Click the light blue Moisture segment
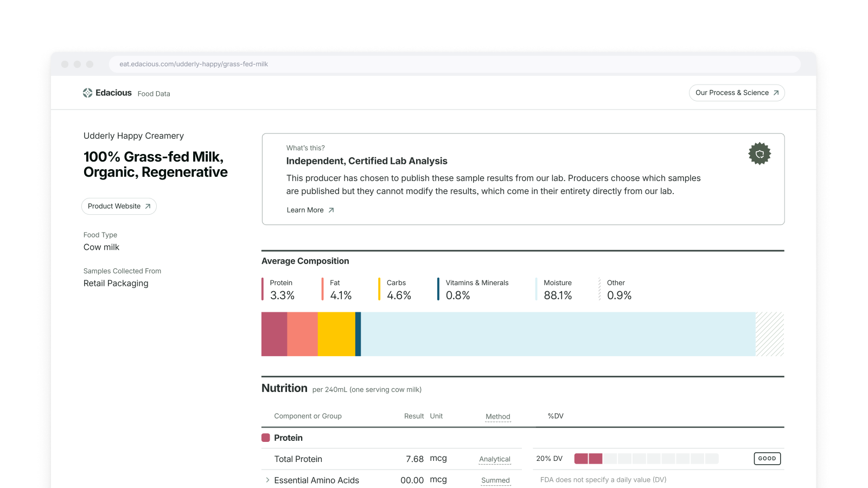 tap(558, 334)
